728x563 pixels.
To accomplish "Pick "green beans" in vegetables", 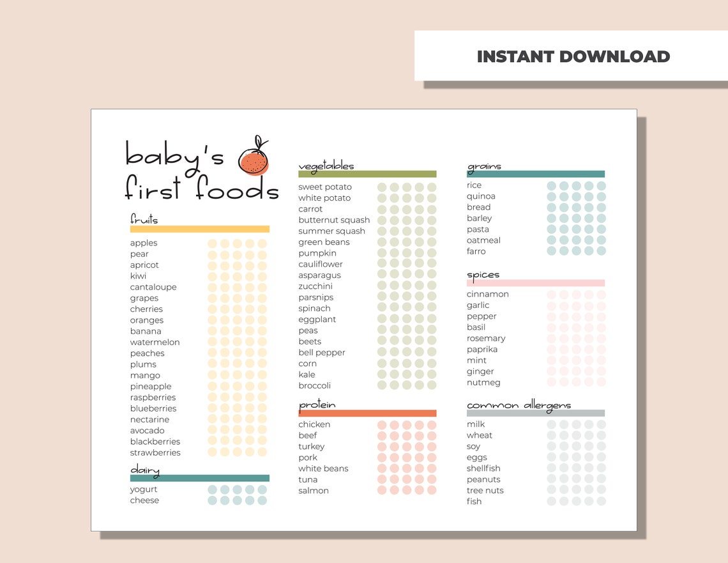I will (324, 242).
